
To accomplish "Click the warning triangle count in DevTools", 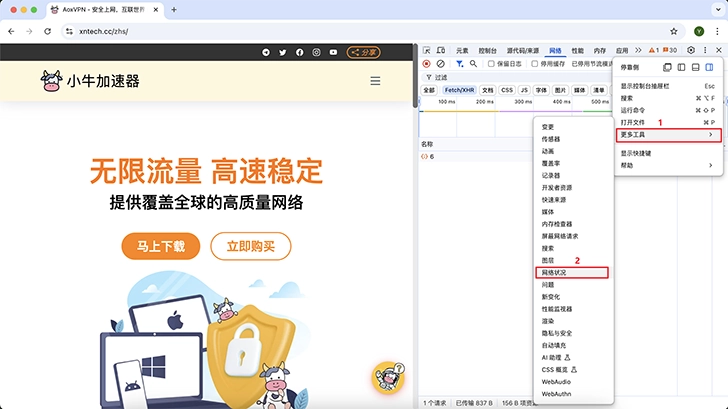I will tap(654, 50).
